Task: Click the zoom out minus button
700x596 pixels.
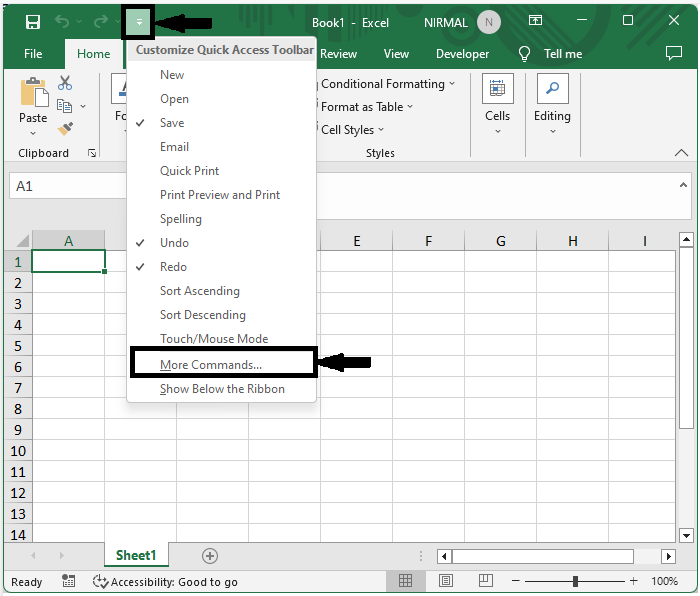Action: point(516,581)
